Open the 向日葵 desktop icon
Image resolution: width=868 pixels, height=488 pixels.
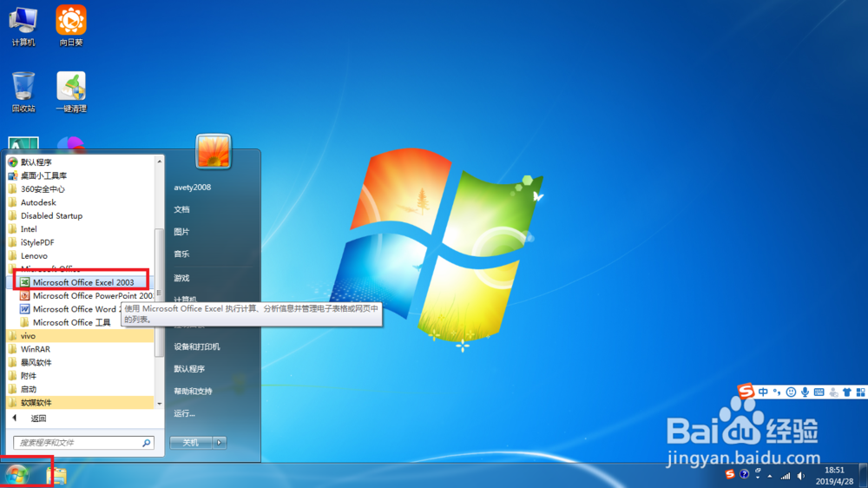coord(71,26)
